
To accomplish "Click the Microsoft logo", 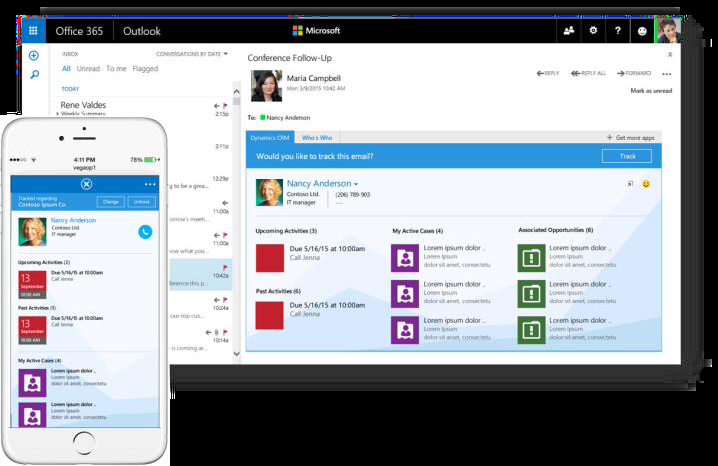I will [x=316, y=31].
